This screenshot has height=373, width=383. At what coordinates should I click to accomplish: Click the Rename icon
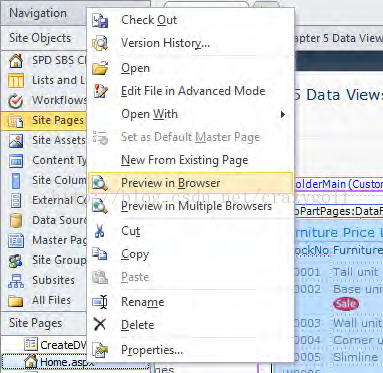(x=100, y=302)
